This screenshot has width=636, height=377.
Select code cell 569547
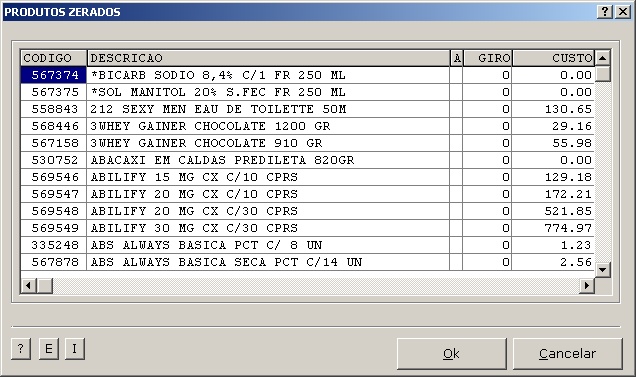click(54, 194)
